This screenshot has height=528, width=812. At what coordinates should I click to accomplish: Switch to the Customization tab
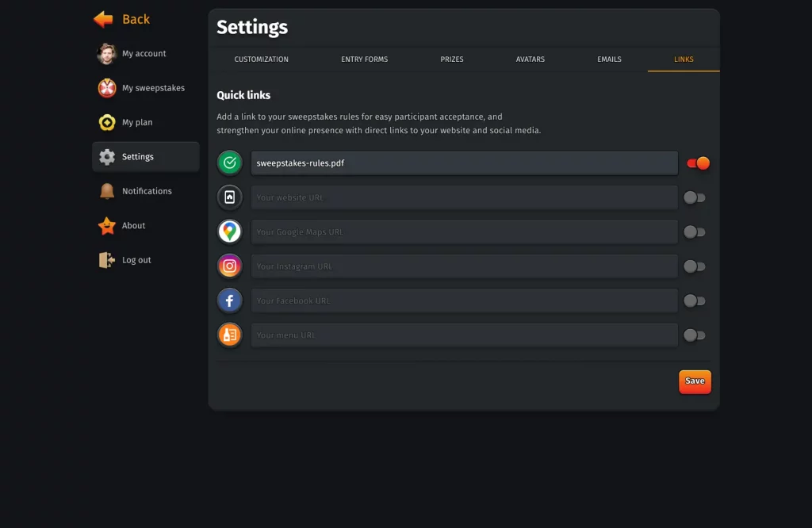tap(261, 59)
